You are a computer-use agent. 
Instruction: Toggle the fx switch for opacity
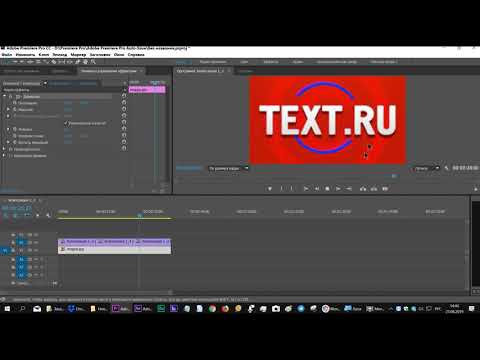tap(11, 149)
